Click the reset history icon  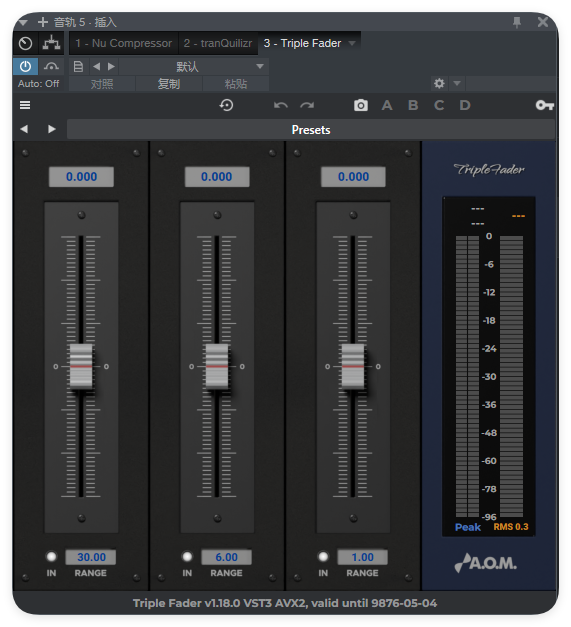[226, 105]
